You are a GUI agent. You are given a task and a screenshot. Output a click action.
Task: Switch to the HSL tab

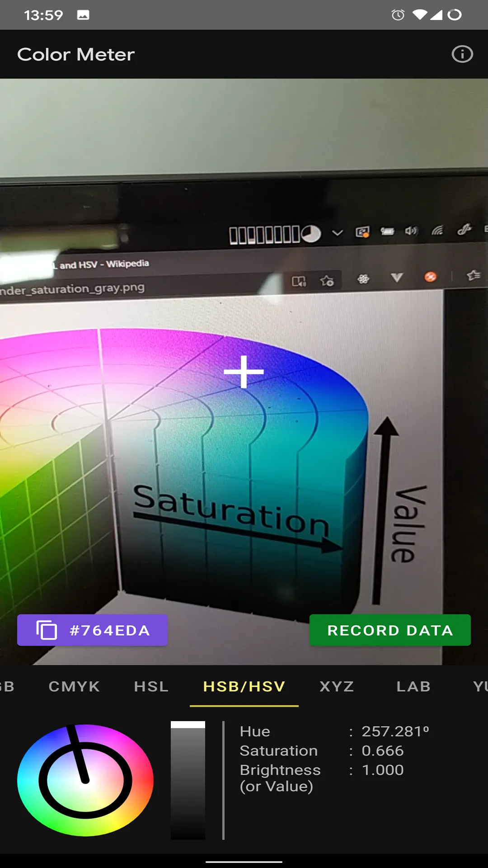tap(151, 686)
